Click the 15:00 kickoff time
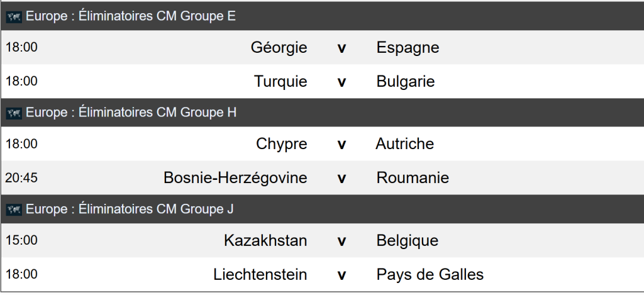 point(21,240)
